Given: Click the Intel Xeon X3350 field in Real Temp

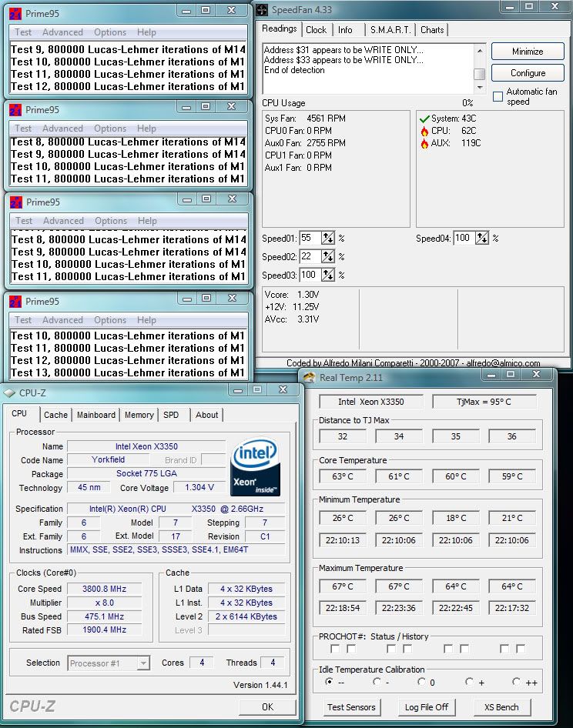Looking at the screenshot, I should click(x=371, y=402).
